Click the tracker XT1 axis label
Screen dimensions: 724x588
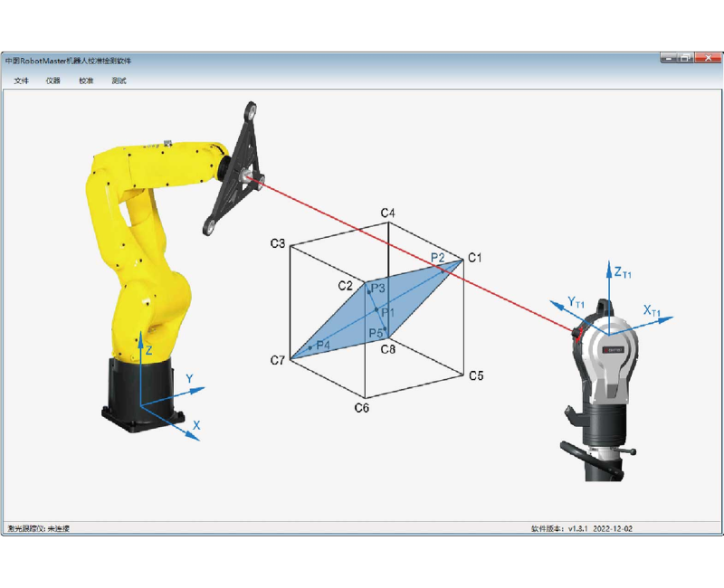(652, 310)
